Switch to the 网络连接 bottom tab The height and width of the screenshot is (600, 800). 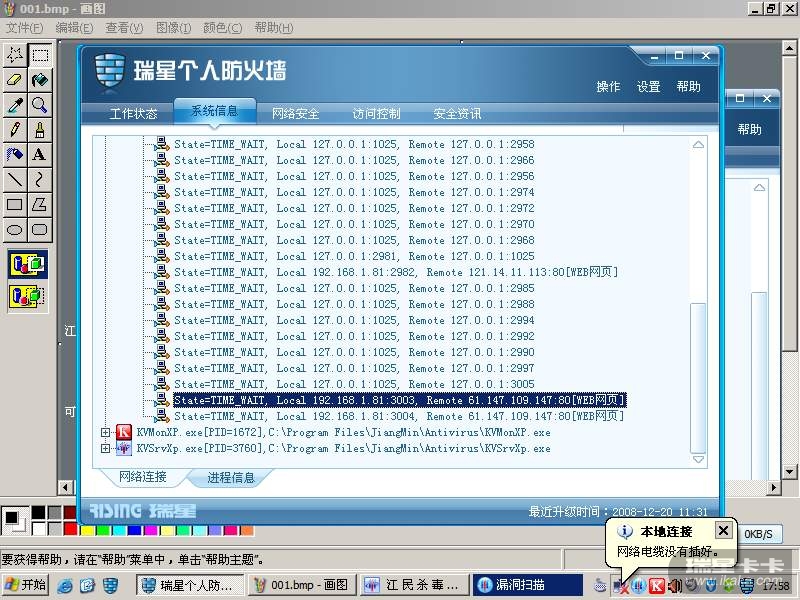click(143, 477)
